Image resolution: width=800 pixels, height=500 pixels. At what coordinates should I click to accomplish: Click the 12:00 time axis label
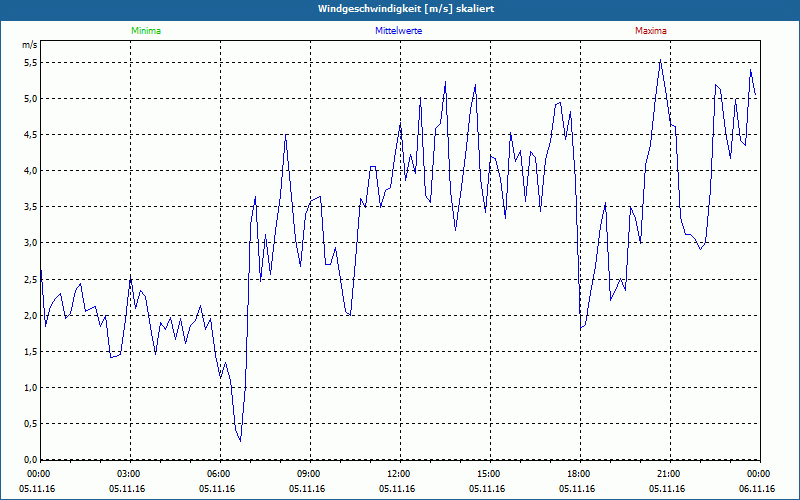tap(400, 474)
